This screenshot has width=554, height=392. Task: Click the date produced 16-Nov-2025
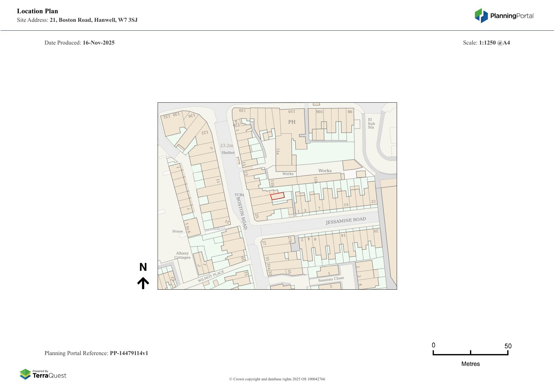(99, 43)
